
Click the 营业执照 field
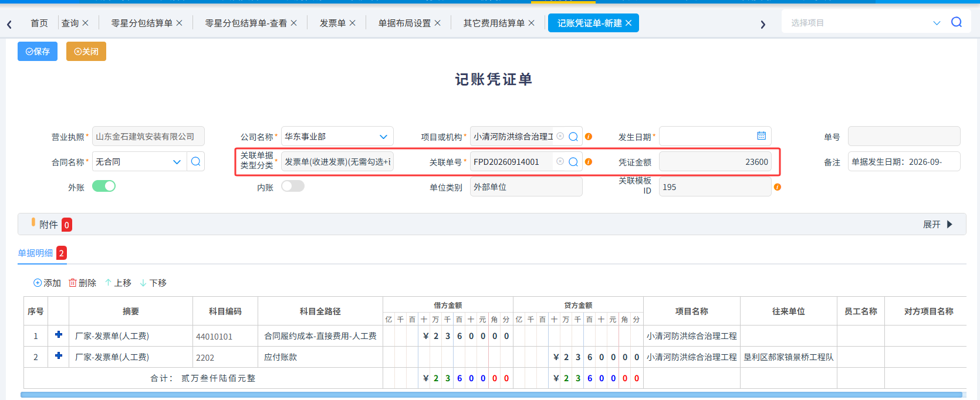click(x=148, y=136)
